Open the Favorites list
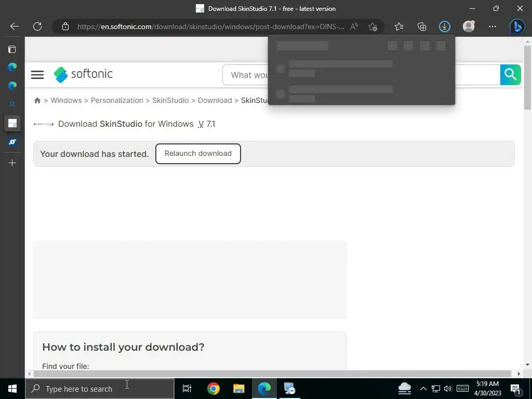 click(399, 26)
